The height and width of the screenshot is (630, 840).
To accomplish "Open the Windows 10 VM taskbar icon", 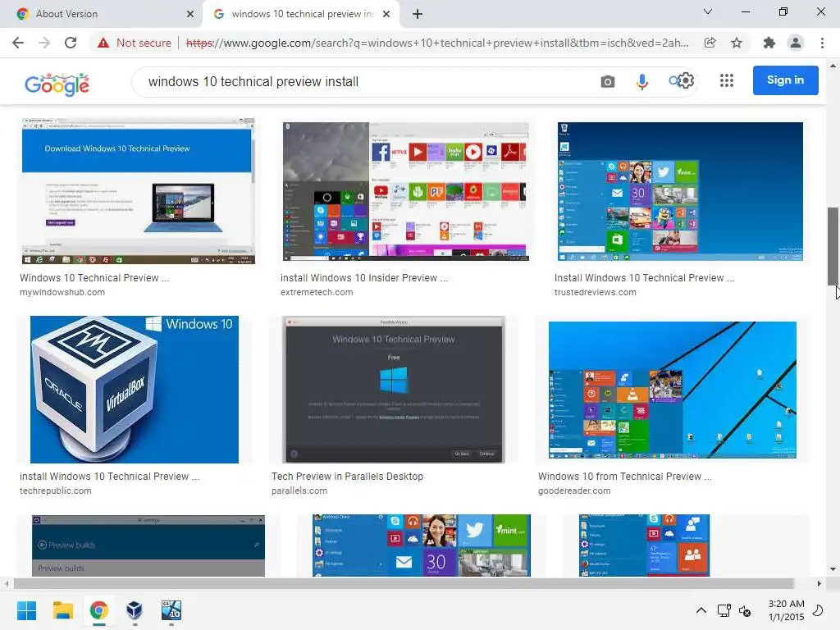I will [171, 610].
